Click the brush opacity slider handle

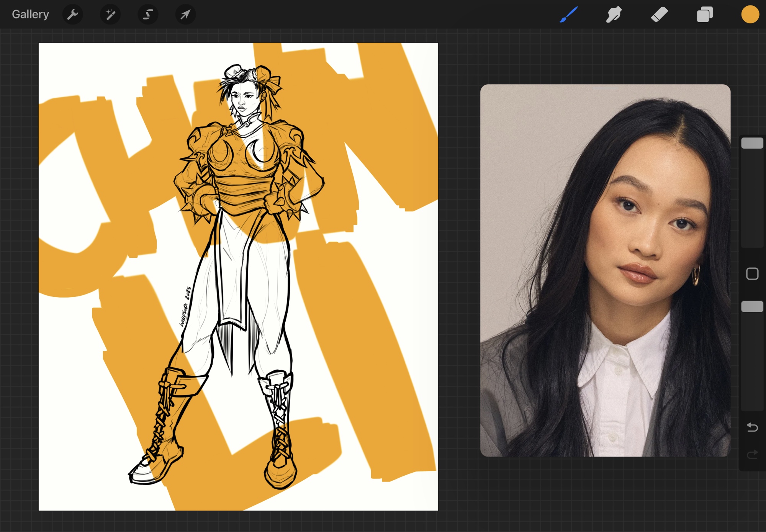coord(752,306)
